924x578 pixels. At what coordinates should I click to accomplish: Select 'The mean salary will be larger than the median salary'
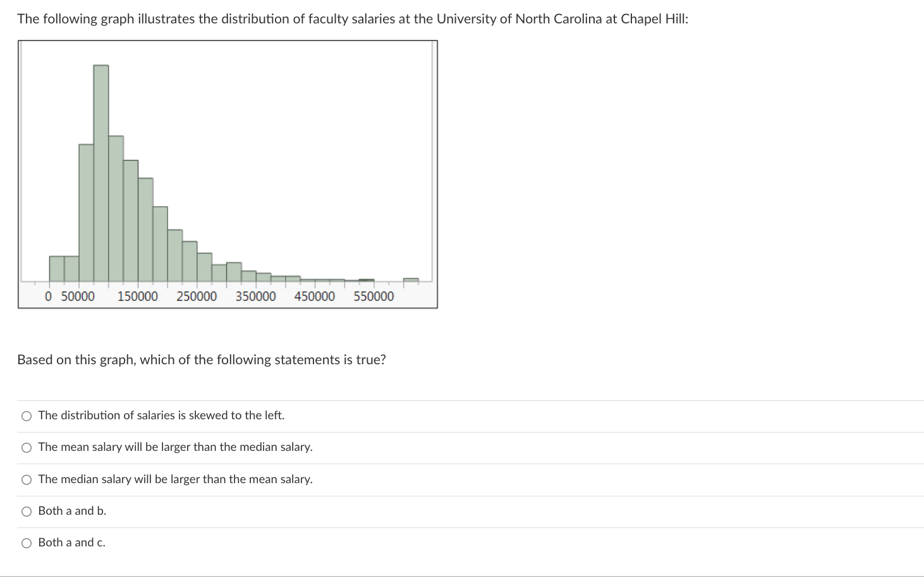[26, 447]
